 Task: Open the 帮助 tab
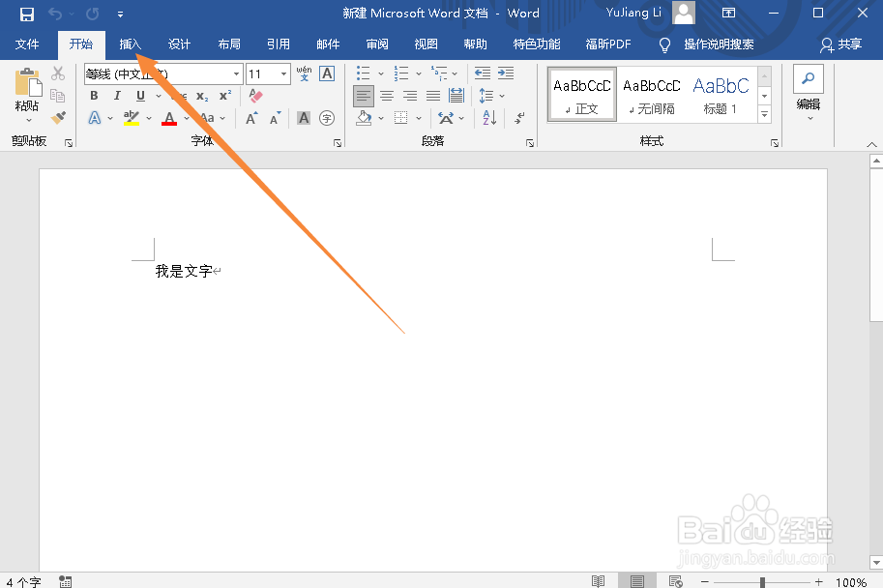pyautogui.click(x=475, y=44)
